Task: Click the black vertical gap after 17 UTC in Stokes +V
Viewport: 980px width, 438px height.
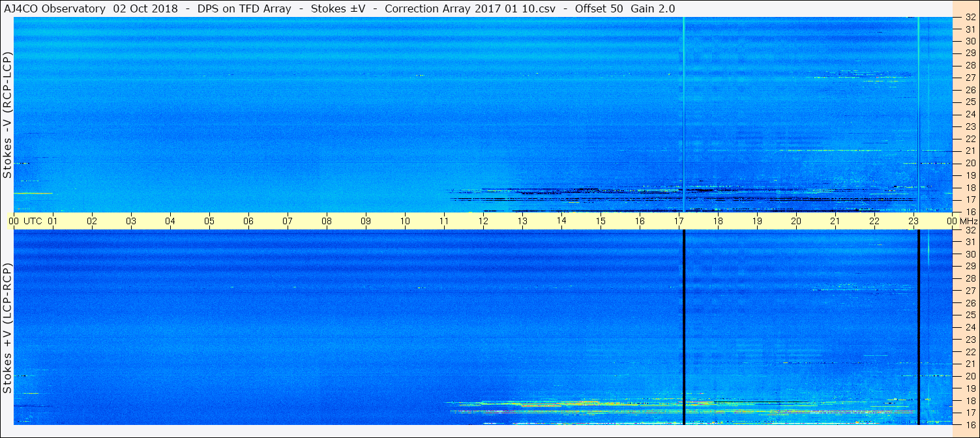Action: pos(683,327)
